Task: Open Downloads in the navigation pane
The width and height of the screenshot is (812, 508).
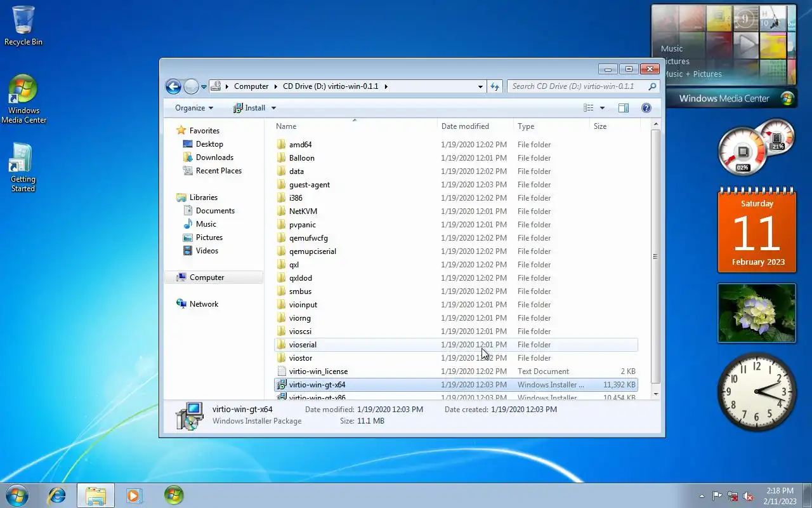Action: (x=214, y=157)
